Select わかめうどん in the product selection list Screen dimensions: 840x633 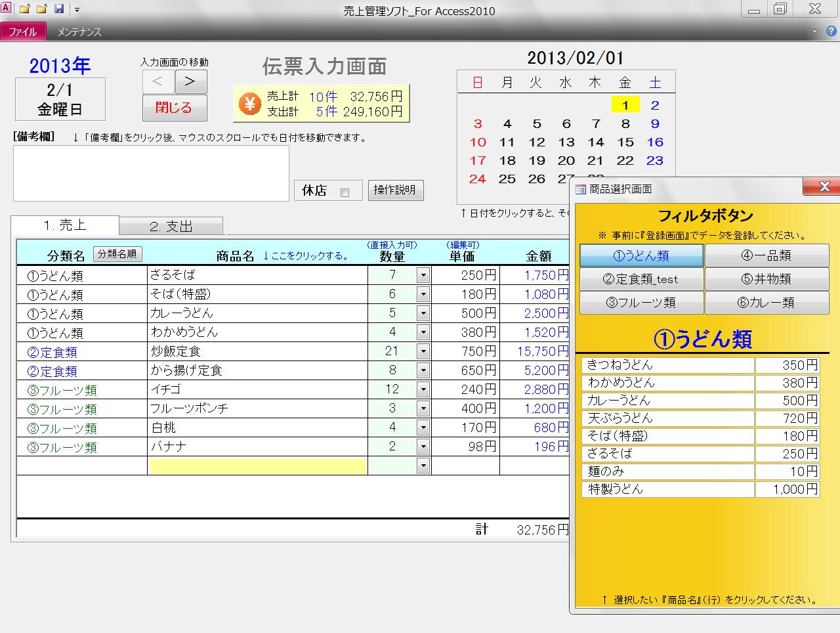[668, 383]
